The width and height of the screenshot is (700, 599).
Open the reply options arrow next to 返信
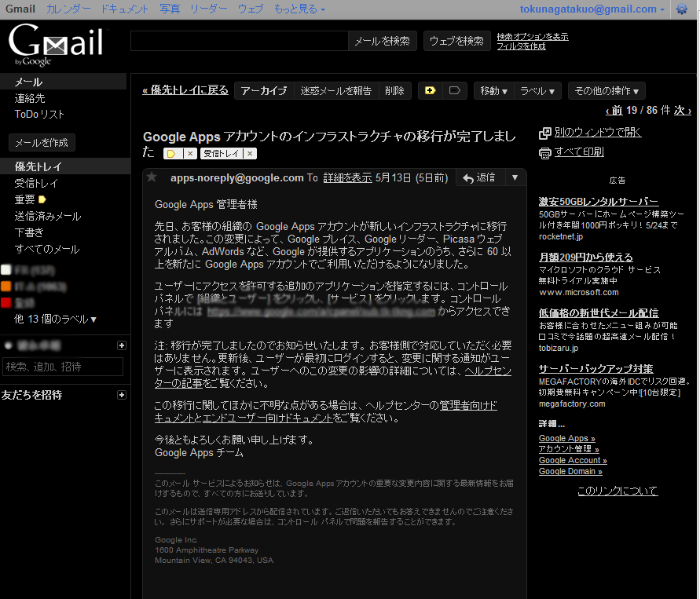[515, 177]
